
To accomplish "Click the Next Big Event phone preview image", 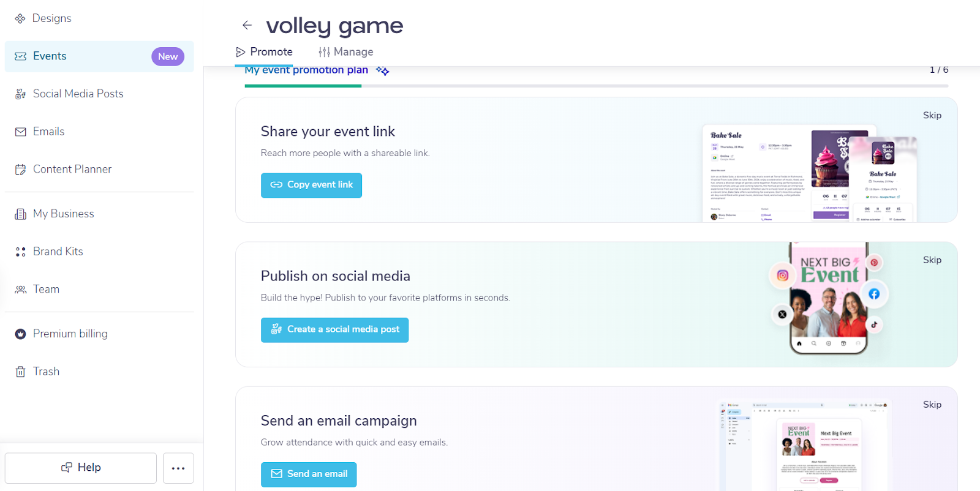I will pos(829,298).
